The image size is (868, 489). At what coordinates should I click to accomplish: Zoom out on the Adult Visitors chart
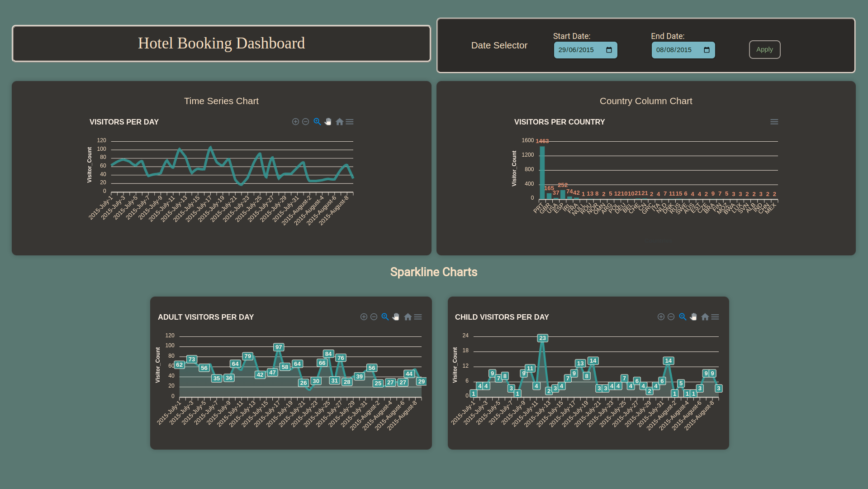click(374, 316)
